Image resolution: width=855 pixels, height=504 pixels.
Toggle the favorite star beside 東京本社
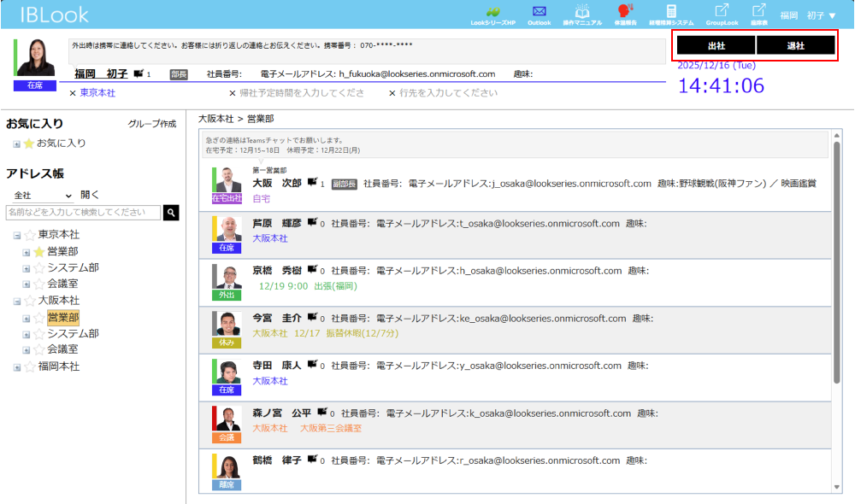click(x=29, y=236)
